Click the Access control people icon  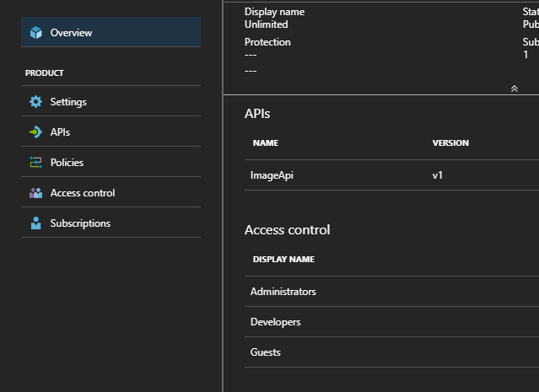click(35, 193)
